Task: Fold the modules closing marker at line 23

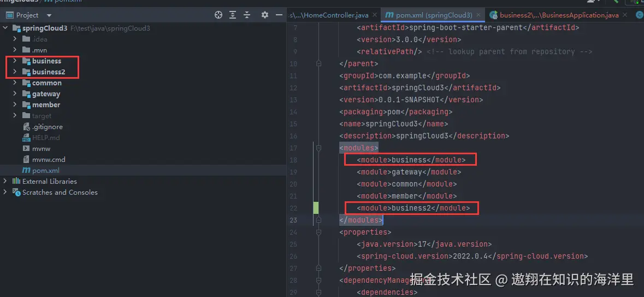Action: (x=318, y=220)
